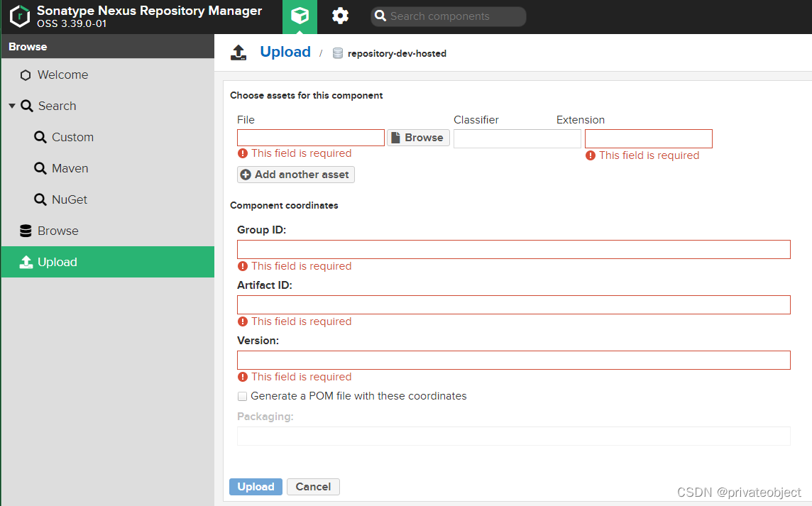Open Browse item in sidebar

coord(108,231)
